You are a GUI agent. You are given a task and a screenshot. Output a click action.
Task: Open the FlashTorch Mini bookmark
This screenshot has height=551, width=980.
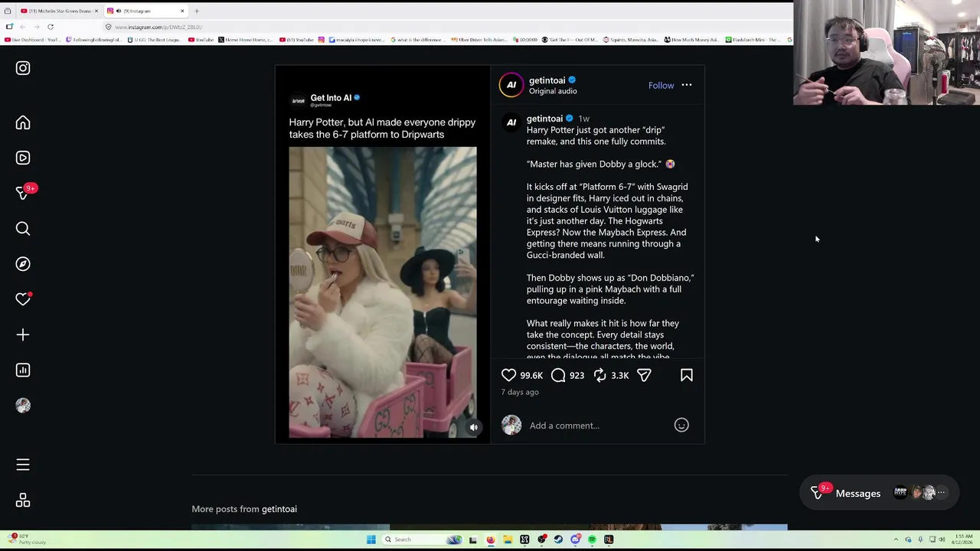coord(754,40)
